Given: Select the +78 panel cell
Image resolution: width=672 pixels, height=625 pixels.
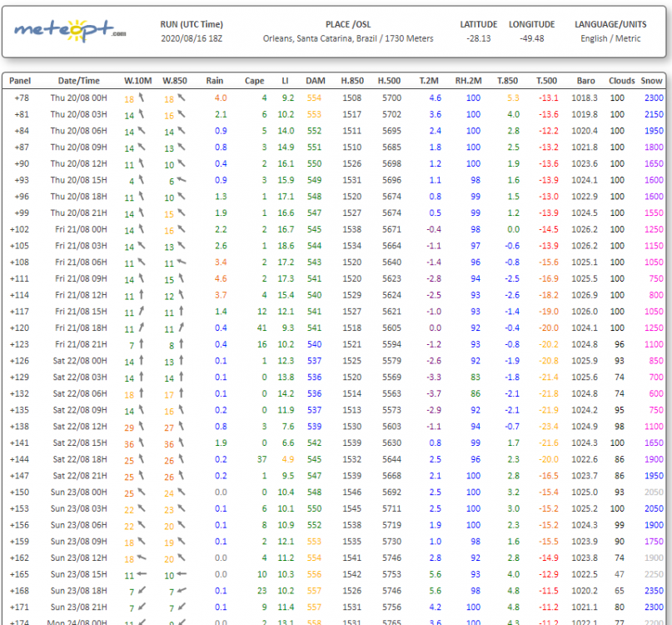Looking at the screenshot, I should [22, 97].
